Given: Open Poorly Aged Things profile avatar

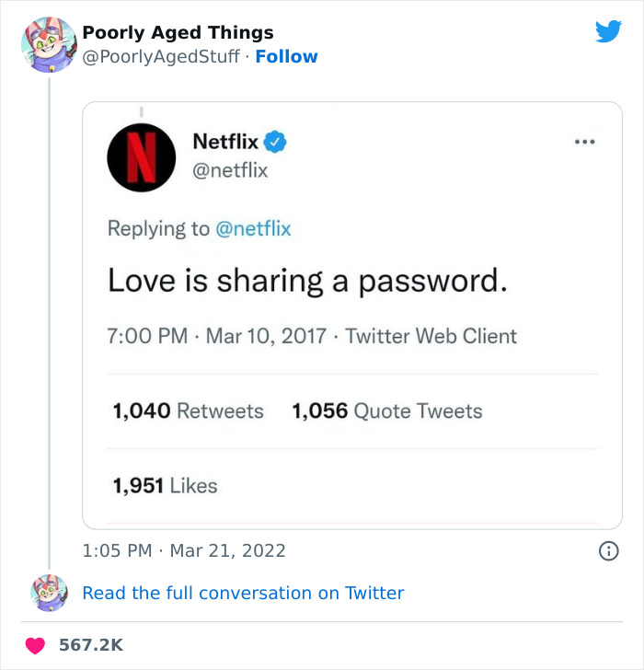Looking at the screenshot, I should pos(49,44).
